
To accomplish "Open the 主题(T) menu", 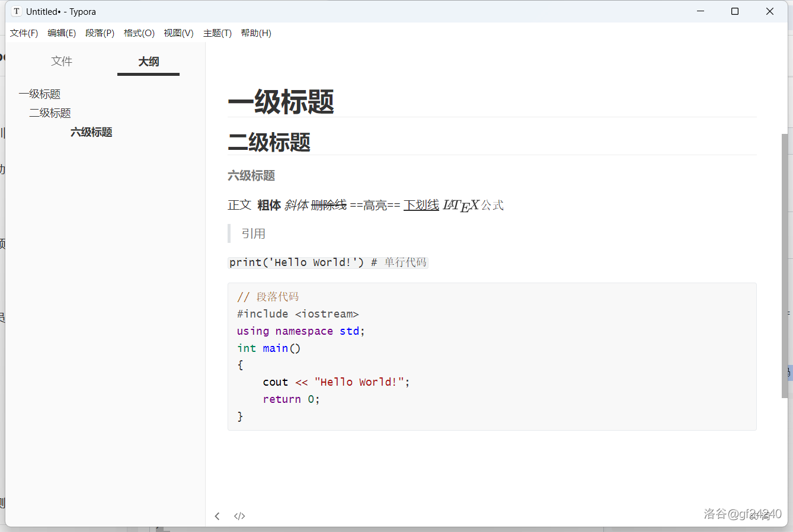I will click(x=217, y=33).
